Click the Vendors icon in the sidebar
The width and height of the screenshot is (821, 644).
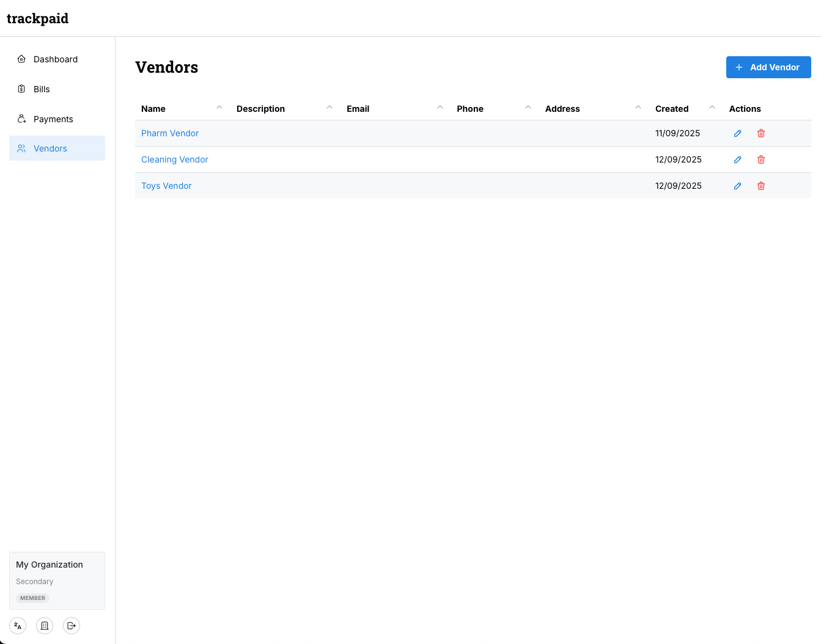point(21,148)
